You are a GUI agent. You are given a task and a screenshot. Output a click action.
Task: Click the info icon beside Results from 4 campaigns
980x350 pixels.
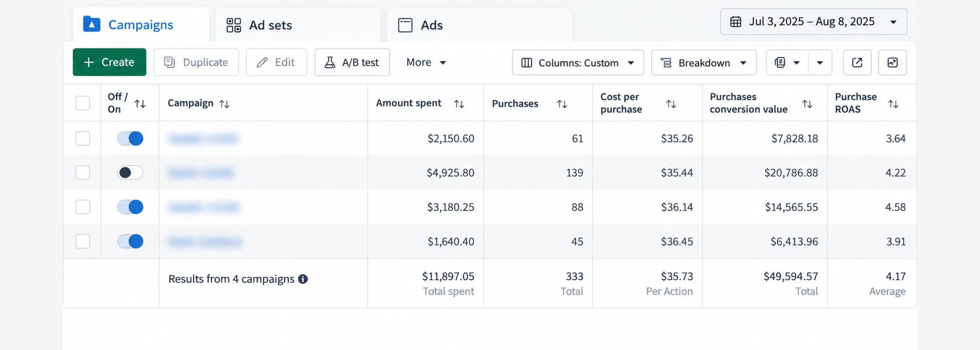pos(303,279)
